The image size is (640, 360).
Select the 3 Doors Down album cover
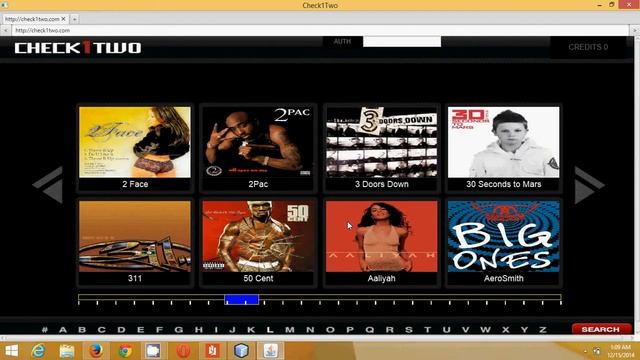coord(381,142)
